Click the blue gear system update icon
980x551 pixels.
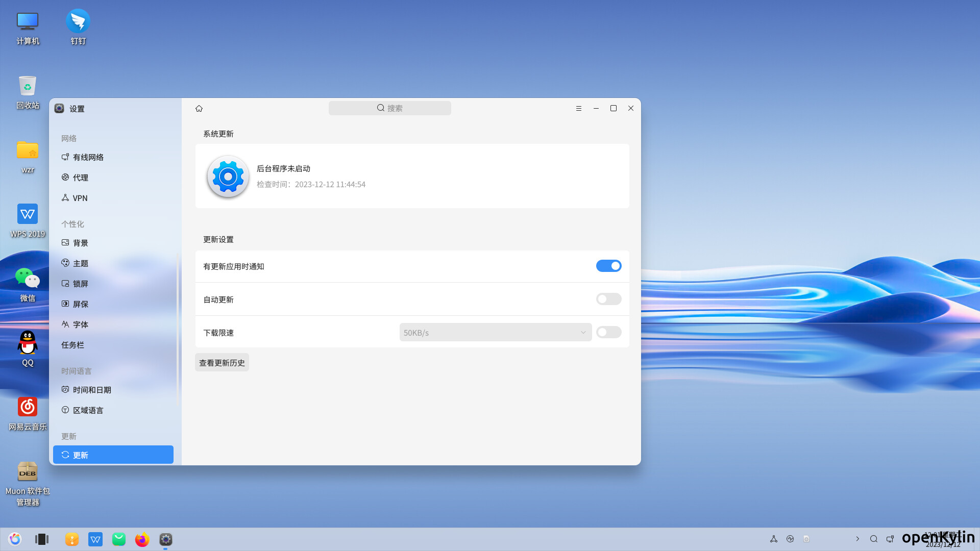coord(228,177)
